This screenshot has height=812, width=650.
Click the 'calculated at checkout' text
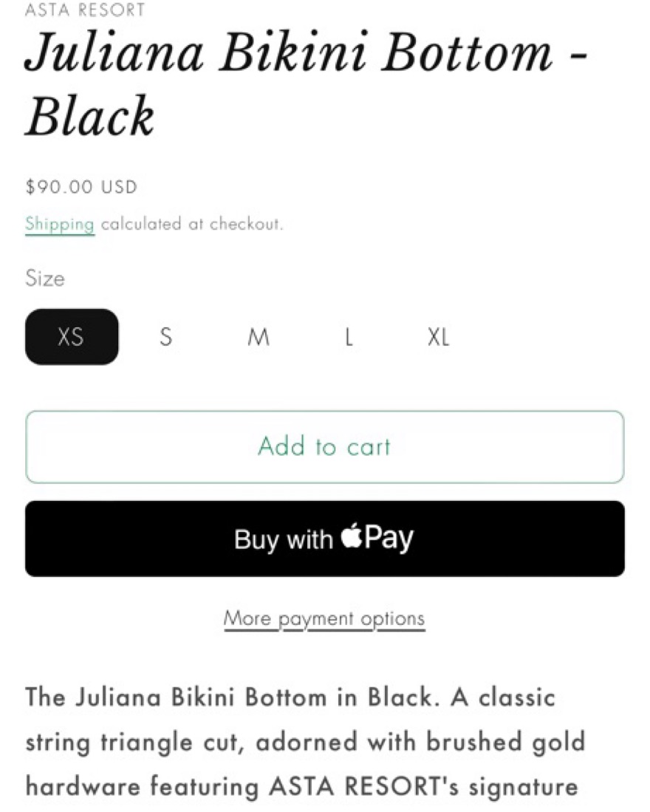192,223
